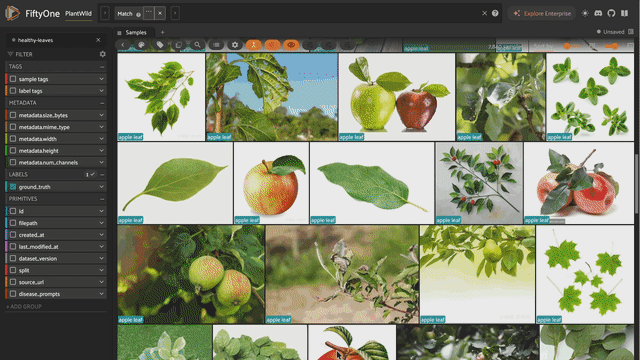The height and width of the screenshot is (360, 640).
Task: Open the maple leaves thumbnail
Action: (x=585, y=274)
